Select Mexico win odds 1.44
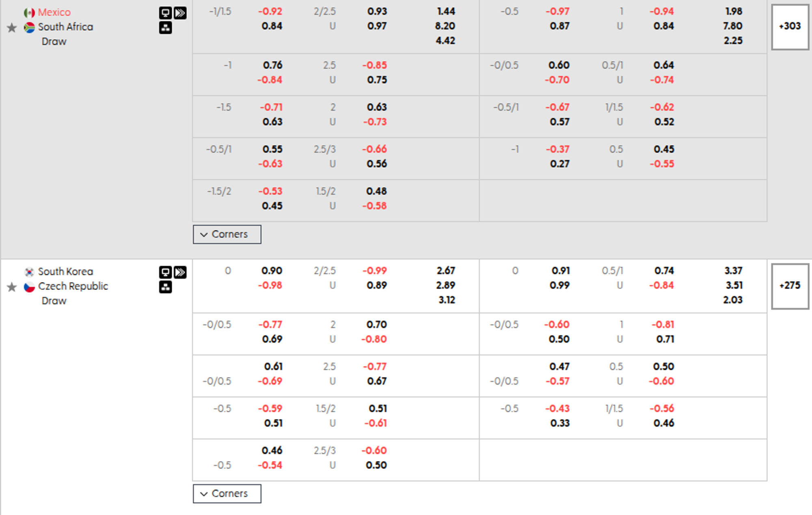Image resolution: width=812 pixels, height=515 pixels. (446, 11)
